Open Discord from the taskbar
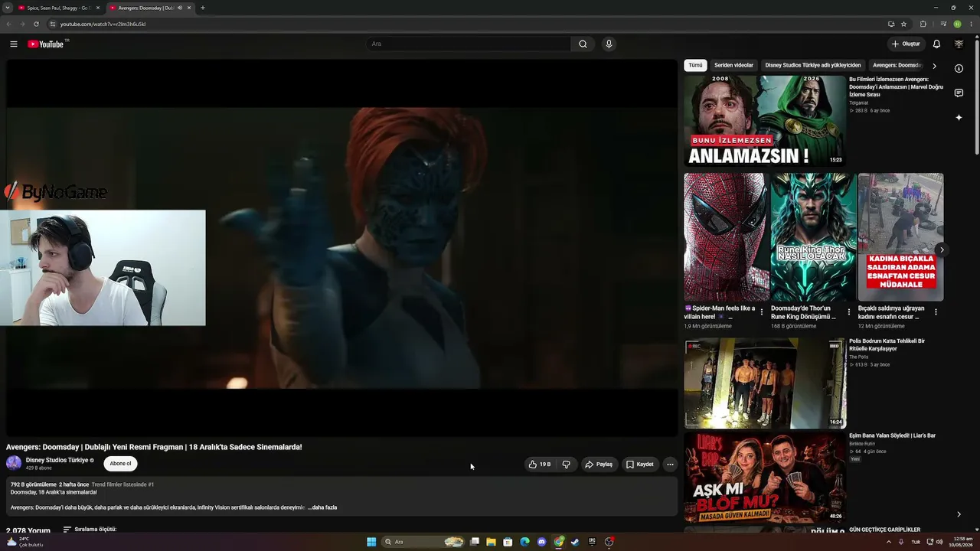The width and height of the screenshot is (980, 551). 541,542
